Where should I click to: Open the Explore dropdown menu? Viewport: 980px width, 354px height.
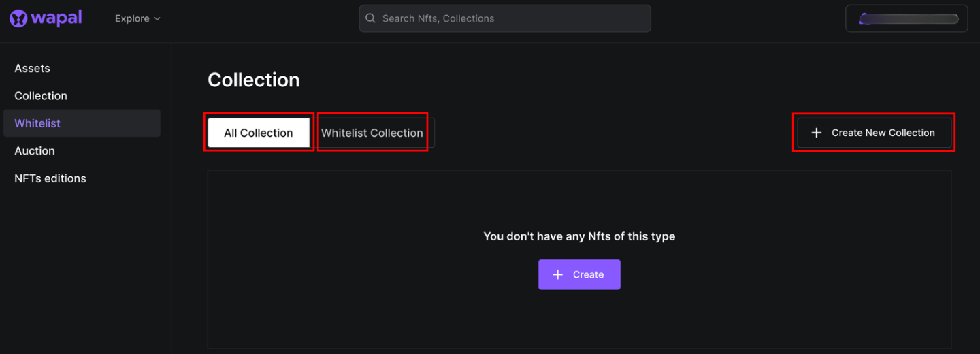click(131, 18)
